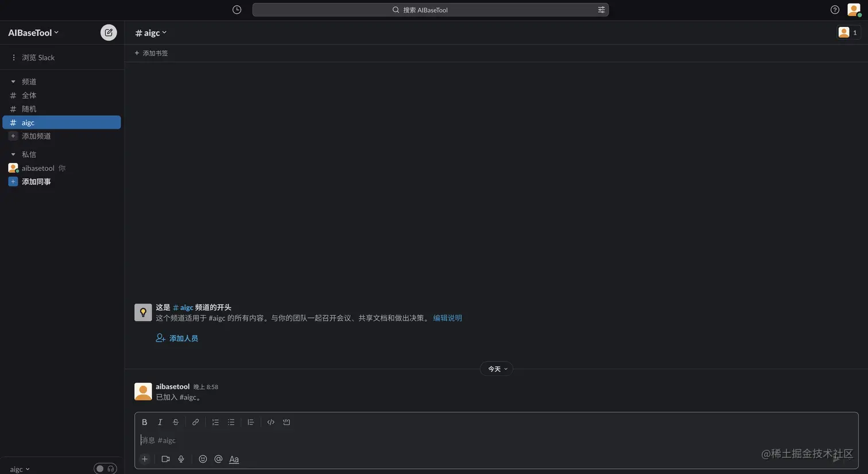This screenshot has width=868, height=474.
Task: Click the 编辑说明 link
Action: point(447,318)
